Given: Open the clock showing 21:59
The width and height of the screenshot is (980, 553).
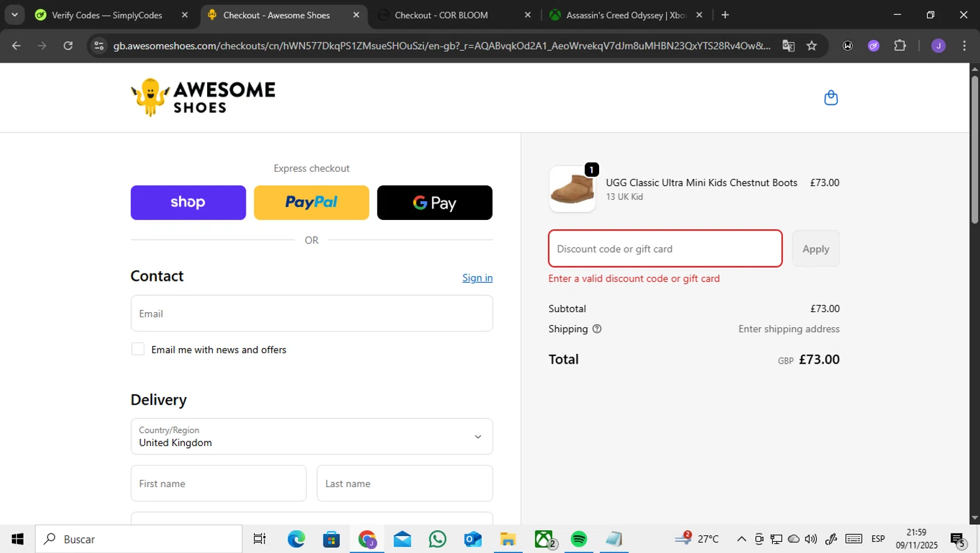Looking at the screenshot, I should [917, 539].
